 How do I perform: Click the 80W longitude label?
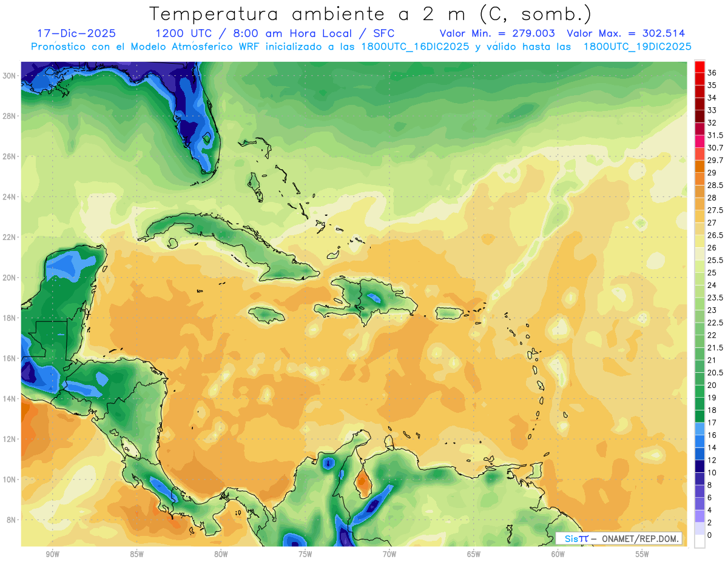221,555
